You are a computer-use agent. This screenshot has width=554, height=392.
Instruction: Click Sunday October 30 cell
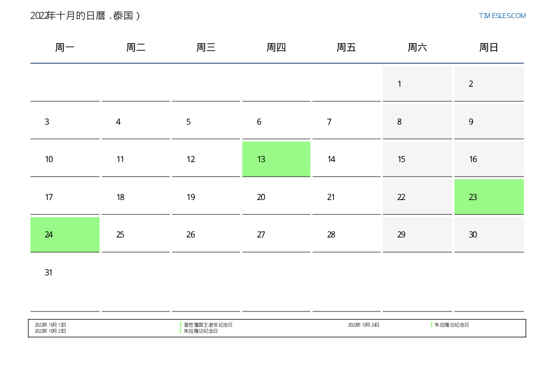[489, 235]
